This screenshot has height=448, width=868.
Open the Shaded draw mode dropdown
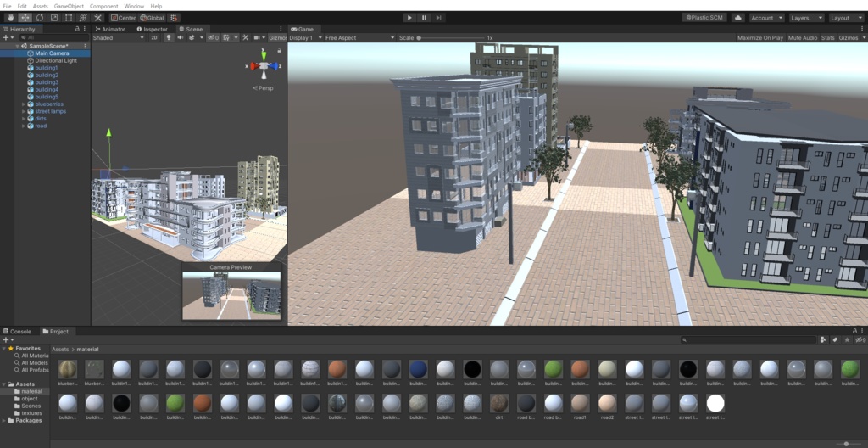[119, 37]
